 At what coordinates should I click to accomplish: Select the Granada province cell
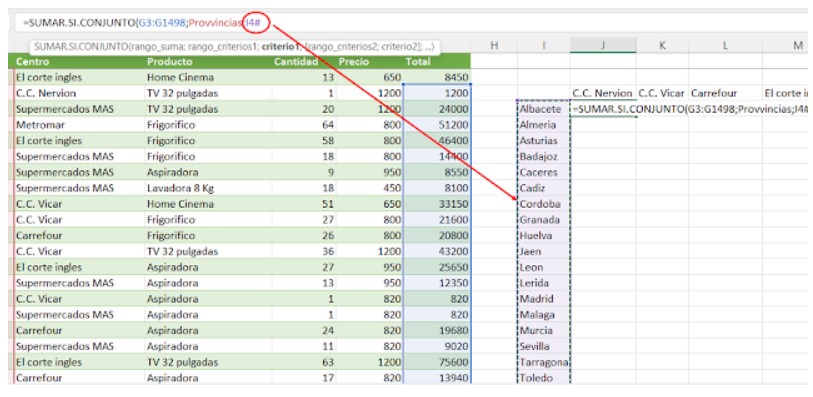tap(543, 220)
